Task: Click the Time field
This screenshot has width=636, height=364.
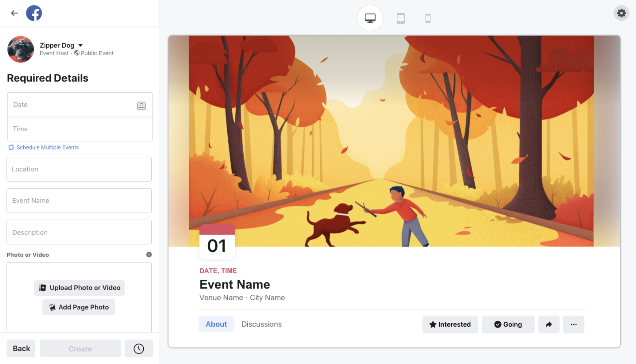Action: (x=80, y=129)
